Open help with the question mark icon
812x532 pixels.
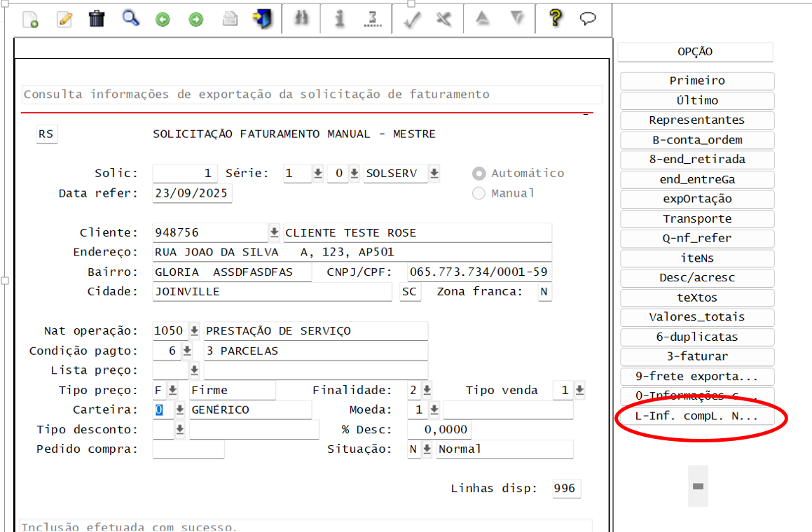pyautogui.click(x=556, y=18)
